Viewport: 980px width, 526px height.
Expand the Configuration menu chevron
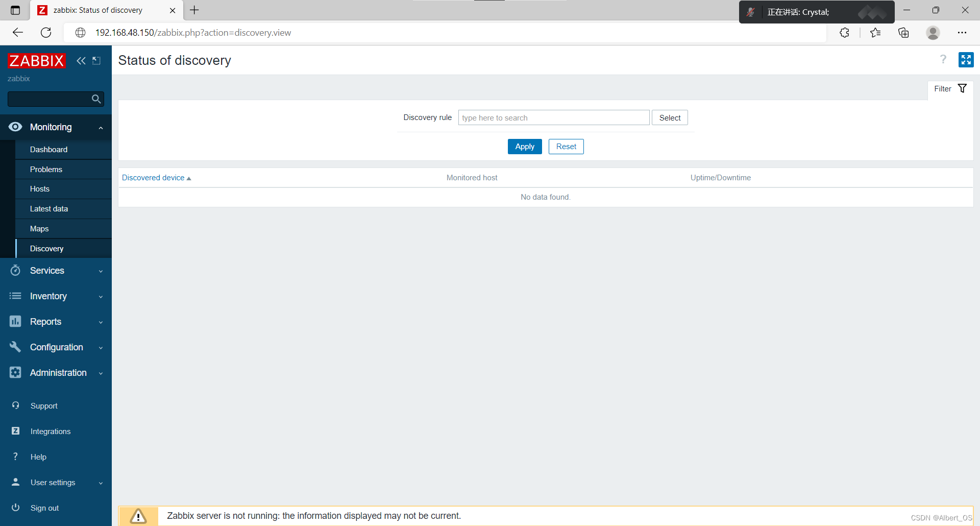pyautogui.click(x=101, y=348)
